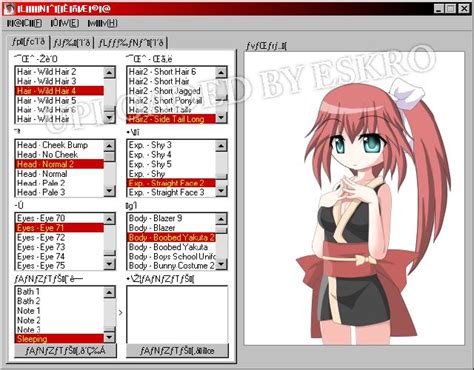Choose Body - Bunny Costume 2
This screenshot has height=370, width=474.
click(x=172, y=266)
